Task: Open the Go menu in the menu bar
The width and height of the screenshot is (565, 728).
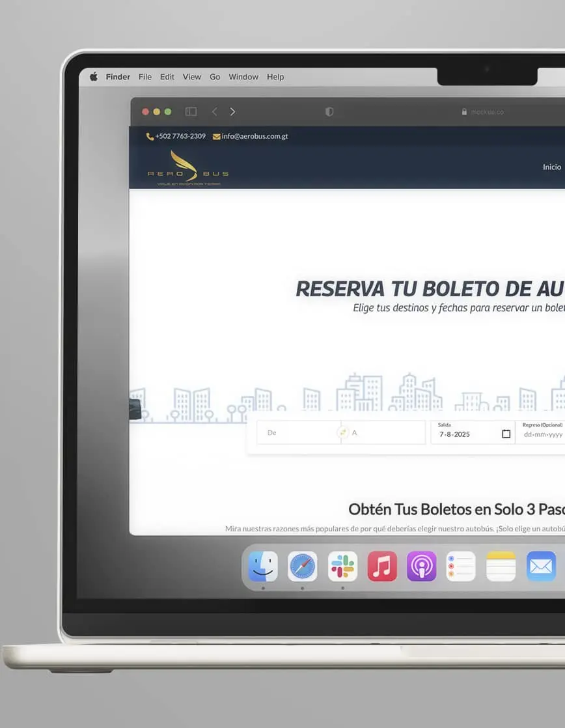Action: pyautogui.click(x=215, y=77)
